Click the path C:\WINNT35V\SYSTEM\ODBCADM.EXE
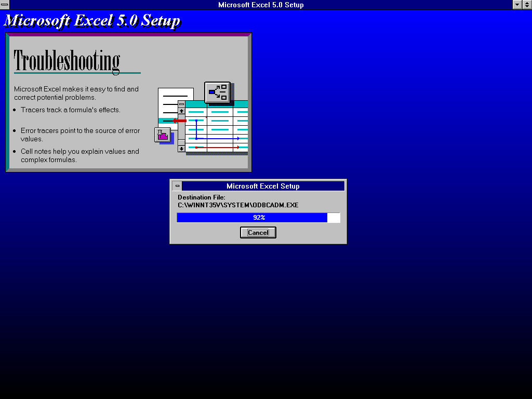The width and height of the screenshot is (532, 399). pos(238,205)
